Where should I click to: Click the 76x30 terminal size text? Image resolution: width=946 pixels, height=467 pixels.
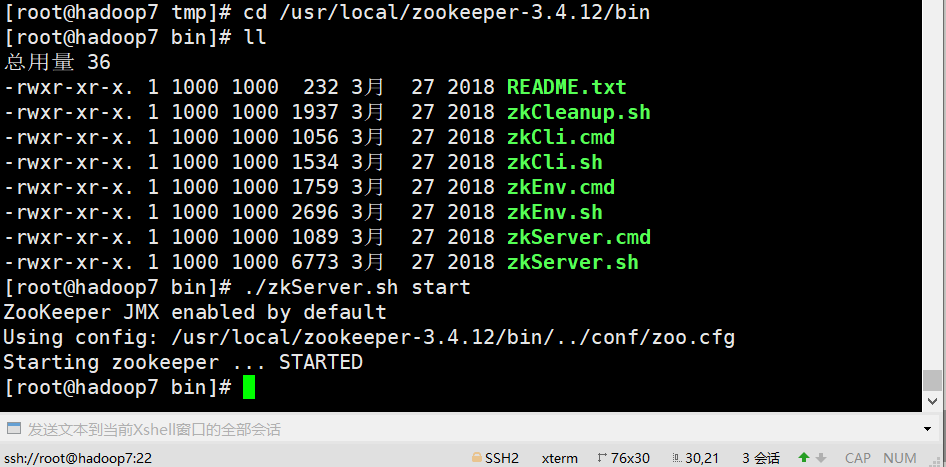click(x=630, y=459)
